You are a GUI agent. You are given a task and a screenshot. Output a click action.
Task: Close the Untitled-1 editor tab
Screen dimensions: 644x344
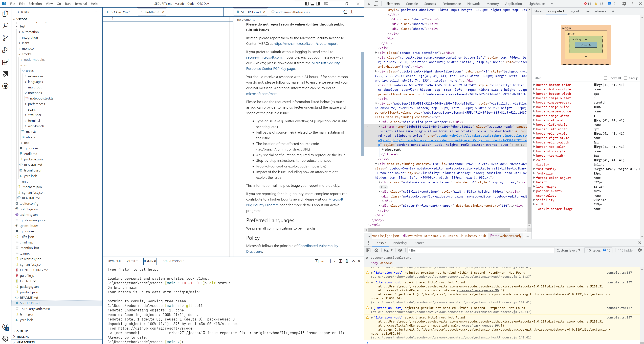pos(163,12)
